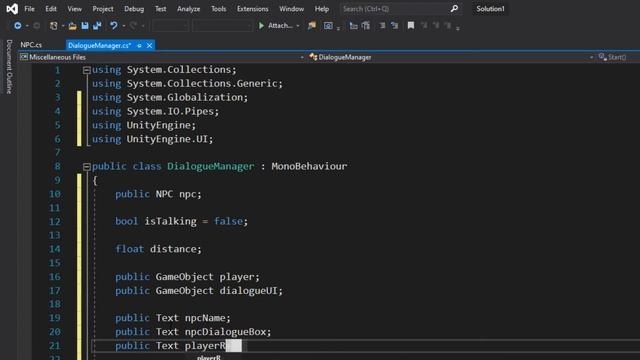Click the search magnifier icon
This screenshot has height=360, width=640.
click(454, 9)
